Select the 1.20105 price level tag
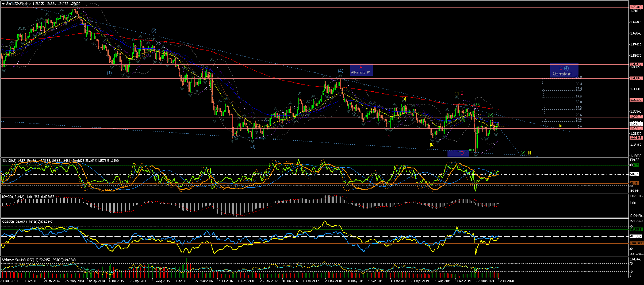The image size is (644, 285). coord(636,138)
